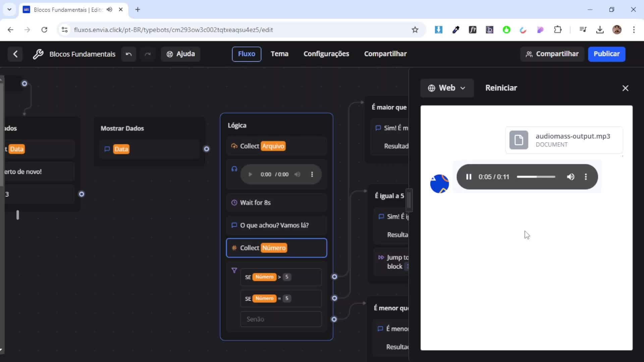The width and height of the screenshot is (644, 362).
Task: Click the Reiniciar button
Action: (x=501, y=88)
